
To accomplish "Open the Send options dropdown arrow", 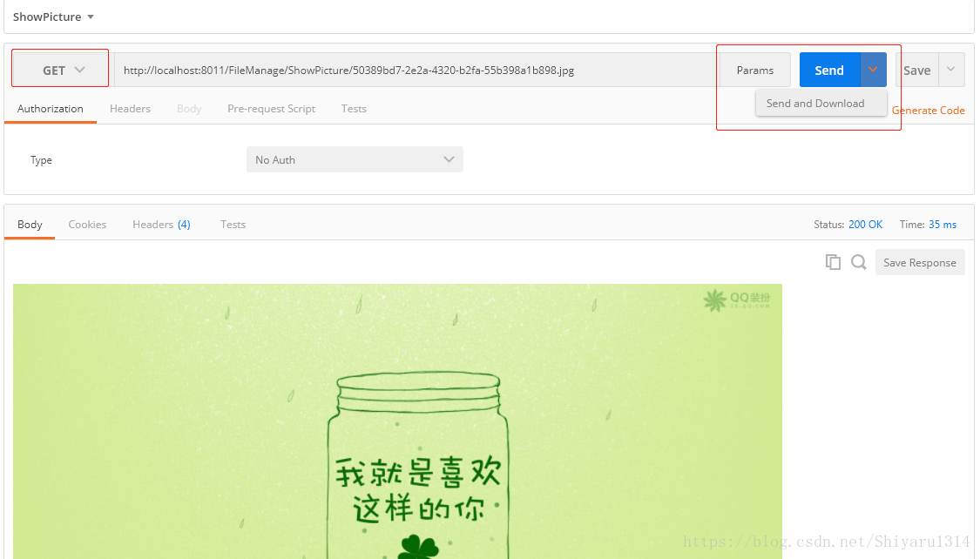I will pyautogui.click(x=873, y=70).
